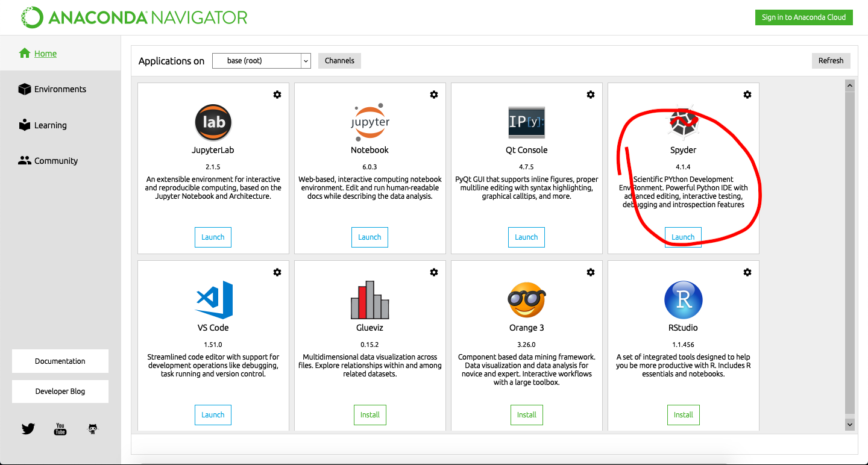Expand the base (root) environment dropdown
The image size is (868, 465).
point(262,61)
